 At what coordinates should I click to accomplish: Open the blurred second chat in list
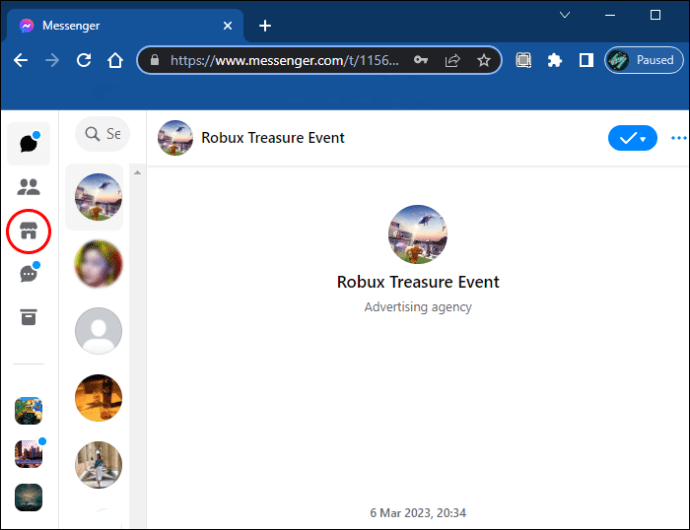point(98,264)
